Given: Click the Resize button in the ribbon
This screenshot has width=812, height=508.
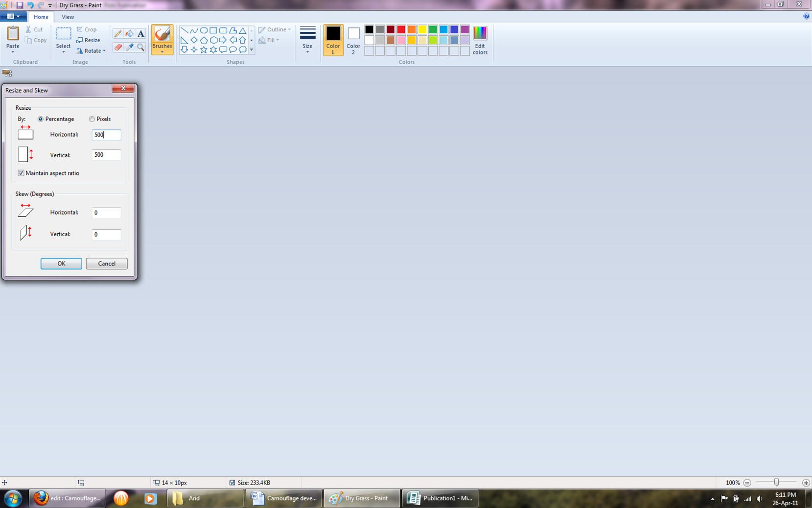Looking at the screenshot, I should point(88,40).
